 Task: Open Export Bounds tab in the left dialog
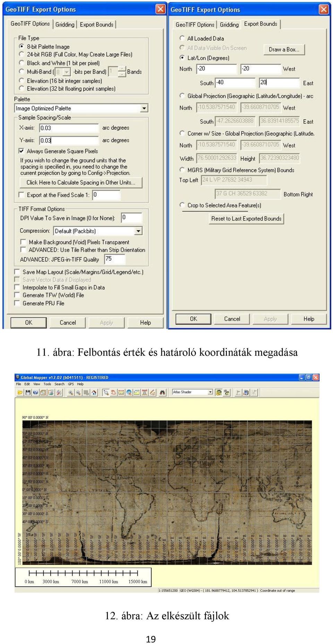point(96,24)
